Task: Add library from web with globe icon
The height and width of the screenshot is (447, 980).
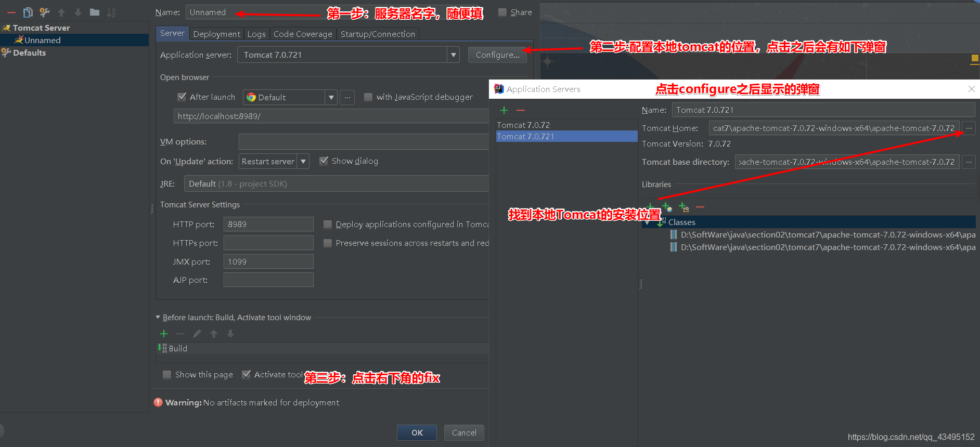Action: point(667,207)
